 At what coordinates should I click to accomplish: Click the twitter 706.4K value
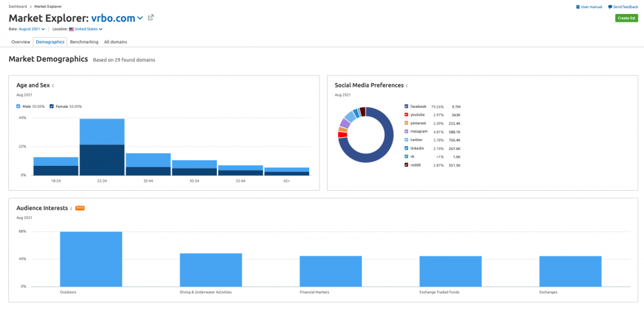point(453,140)
